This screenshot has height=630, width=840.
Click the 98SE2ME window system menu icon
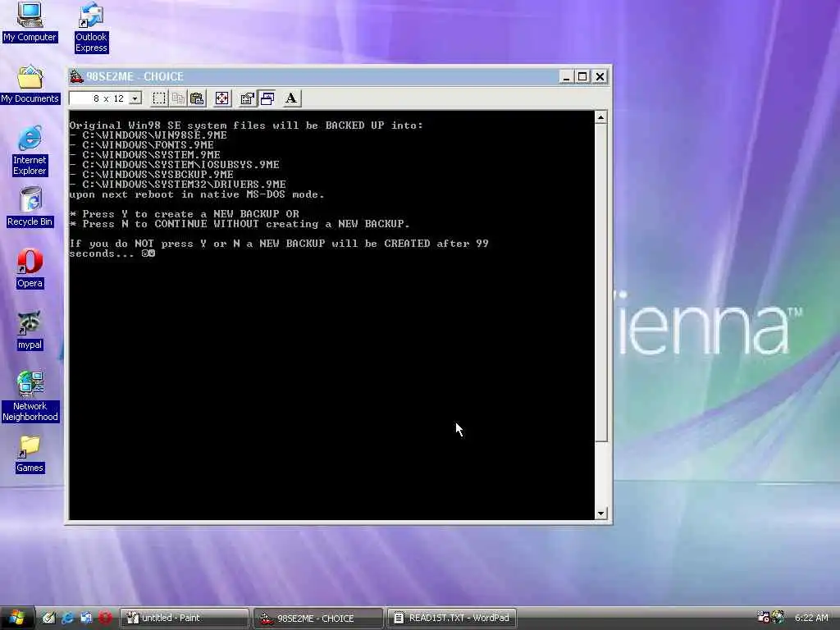click(76, 76)
